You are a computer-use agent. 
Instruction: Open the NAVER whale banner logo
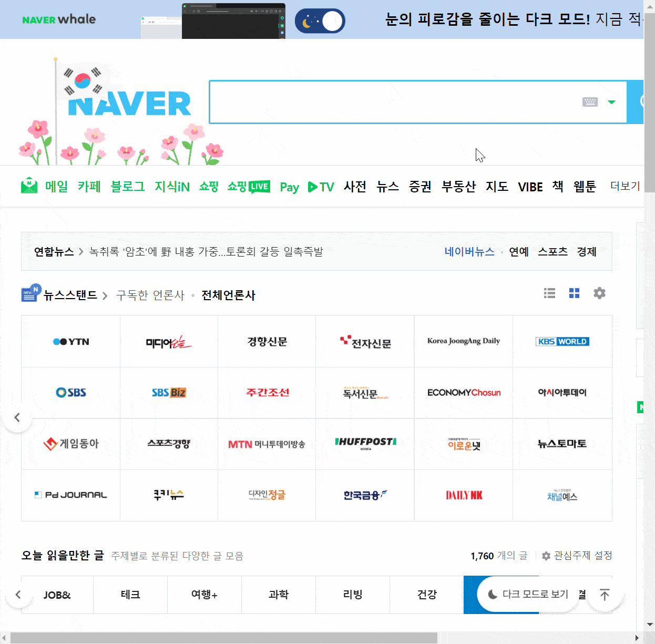point(59,19)
